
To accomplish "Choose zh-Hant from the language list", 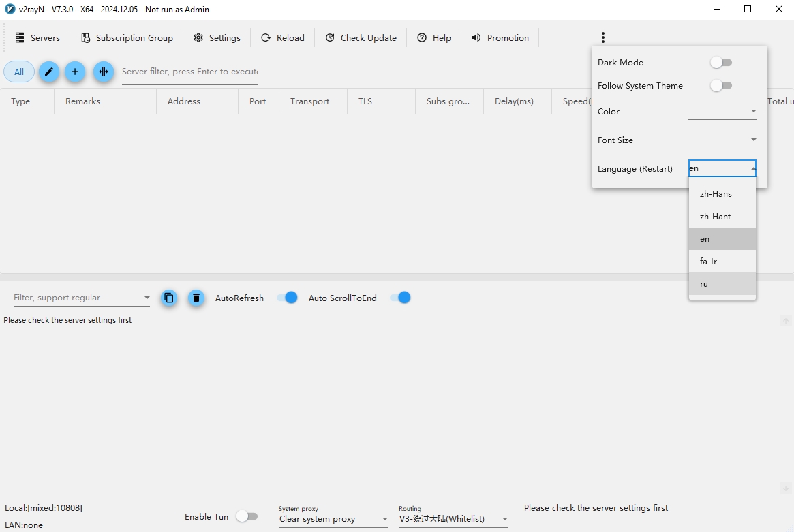I will click(x=722, y=217).
